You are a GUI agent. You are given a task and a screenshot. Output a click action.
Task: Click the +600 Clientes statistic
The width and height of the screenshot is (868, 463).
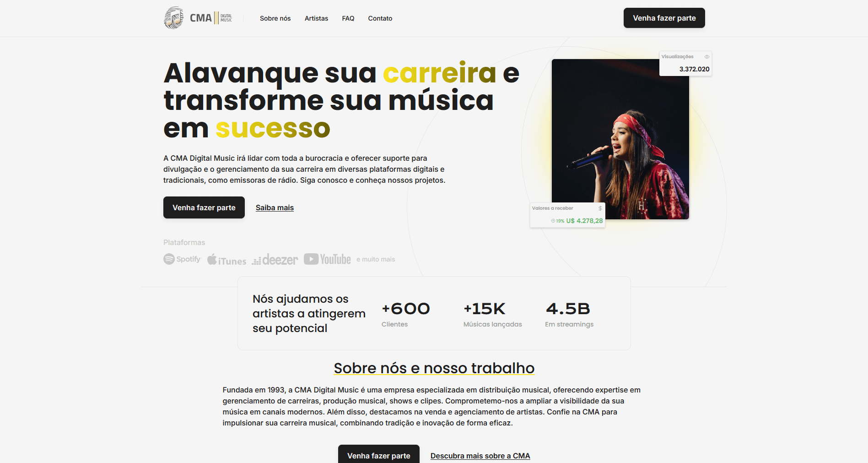tap(405, 314)
